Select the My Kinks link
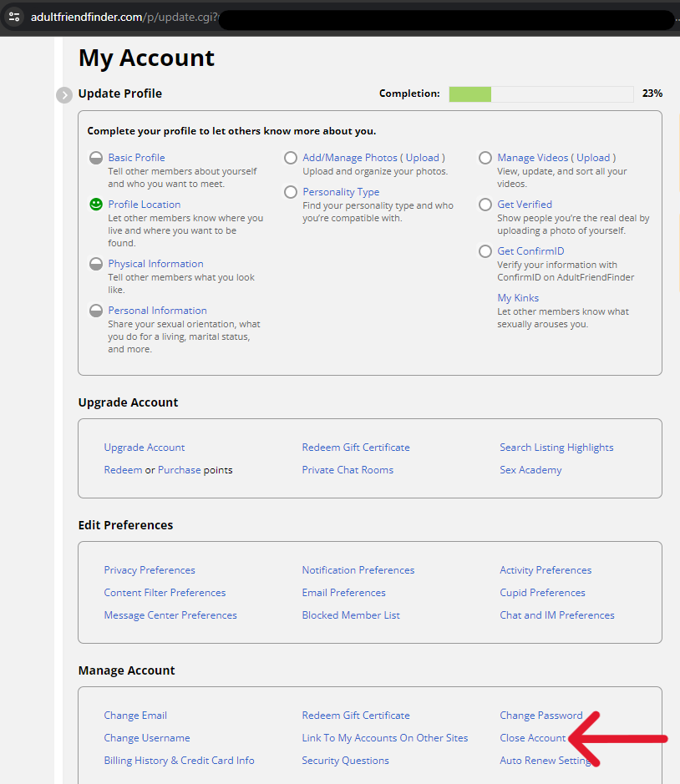The width and height of the screenshot is (680, 784). [518, 298]
